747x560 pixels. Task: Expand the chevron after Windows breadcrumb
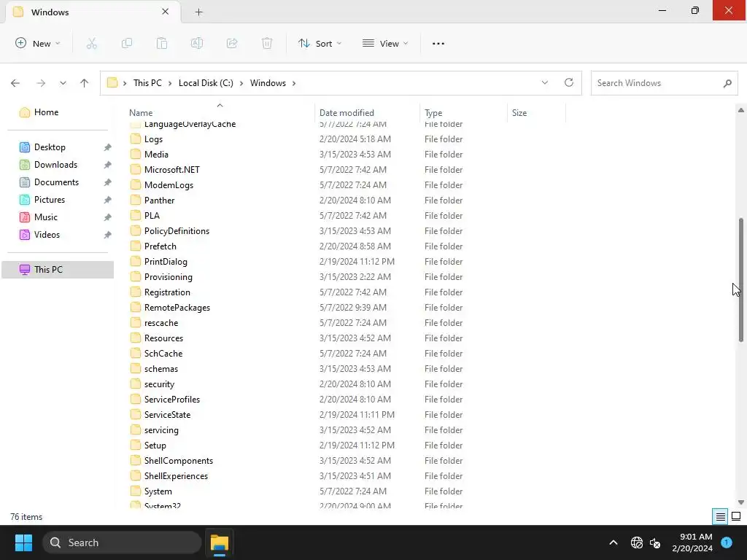294,83
